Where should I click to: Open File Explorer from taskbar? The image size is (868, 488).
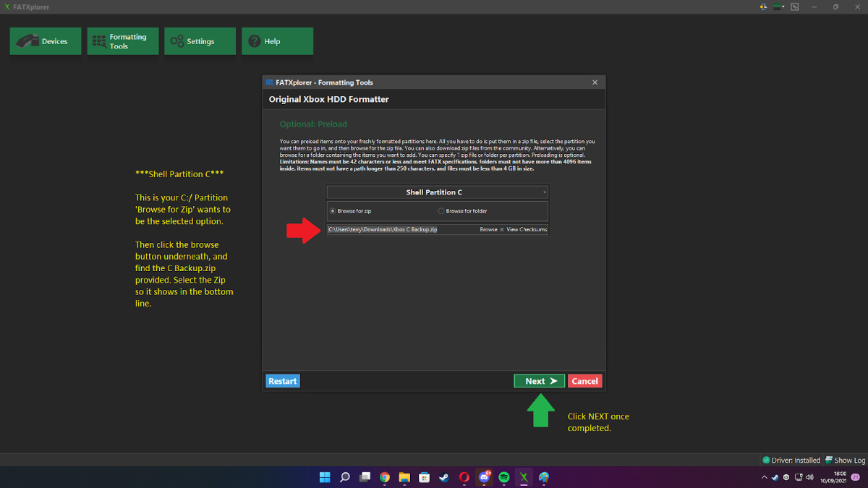click(404, 477)
